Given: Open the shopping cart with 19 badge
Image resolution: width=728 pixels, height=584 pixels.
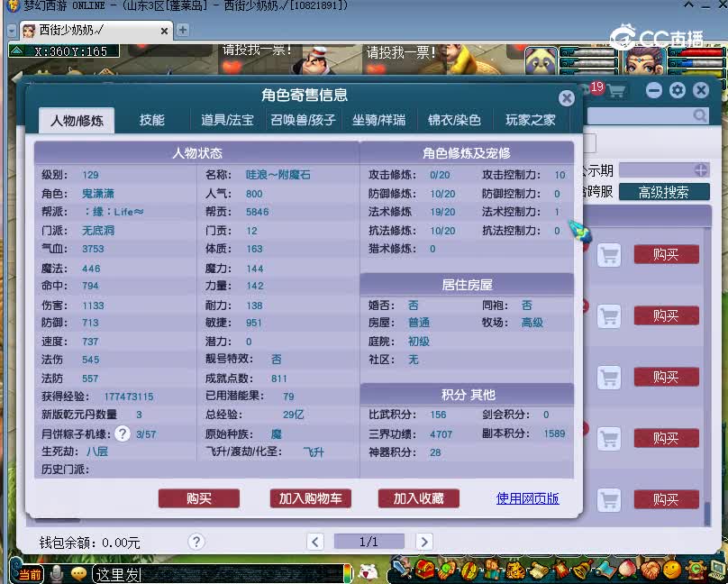Looking at the screenshot, I should pyautogui.click(x=615, y=90).
